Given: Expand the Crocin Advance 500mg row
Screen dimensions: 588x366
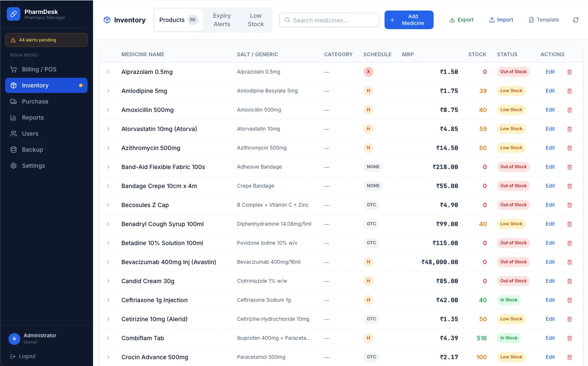Looking at the screenshot, I should [x=108, y=357].
